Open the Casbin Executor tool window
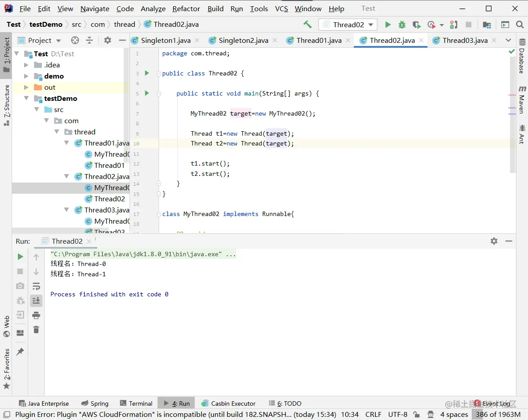This screenshot has width=528, height=420. tap(229, 403)
